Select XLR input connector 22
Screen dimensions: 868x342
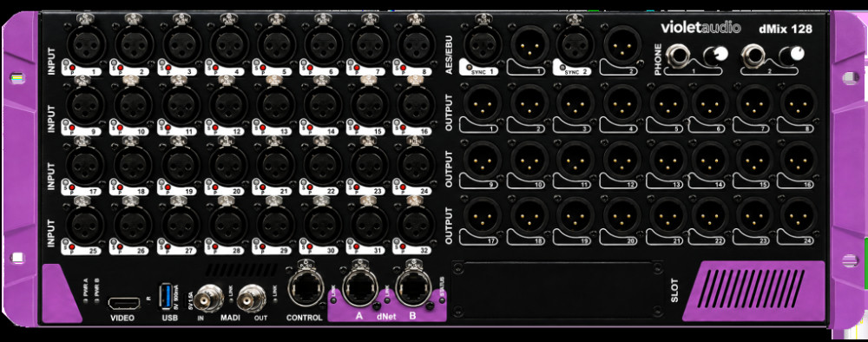coord(323,165)
